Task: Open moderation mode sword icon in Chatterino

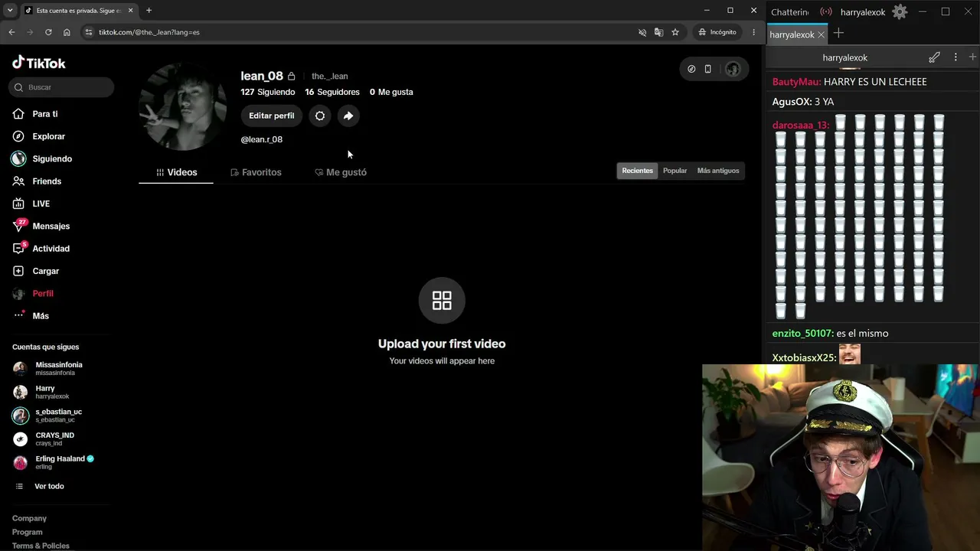Action: [934, 57]
